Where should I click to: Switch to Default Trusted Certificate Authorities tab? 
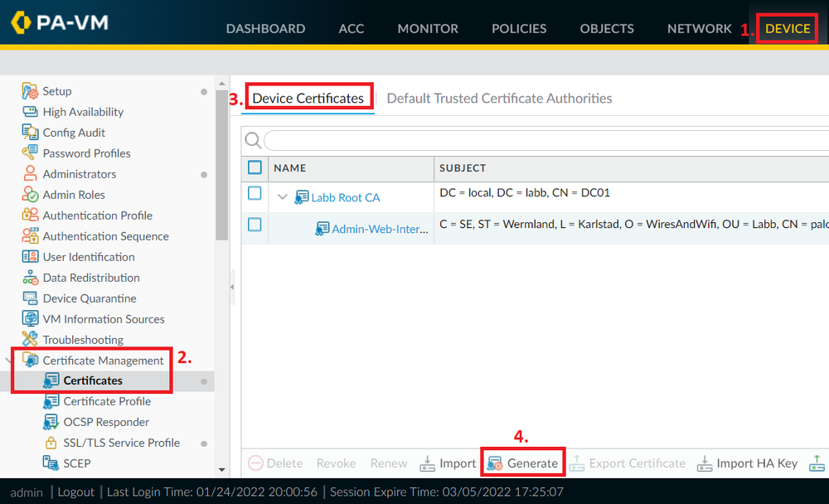coord(499,98)
